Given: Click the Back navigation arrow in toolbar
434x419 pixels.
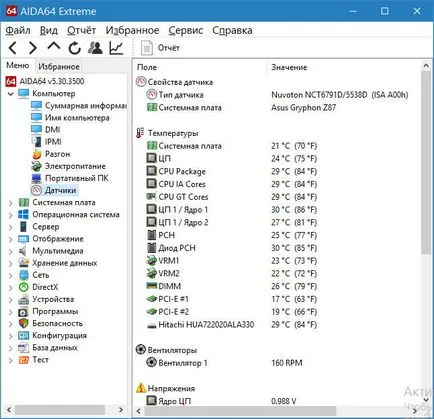Looking at the screenshot, I should (x=13, y=48).
